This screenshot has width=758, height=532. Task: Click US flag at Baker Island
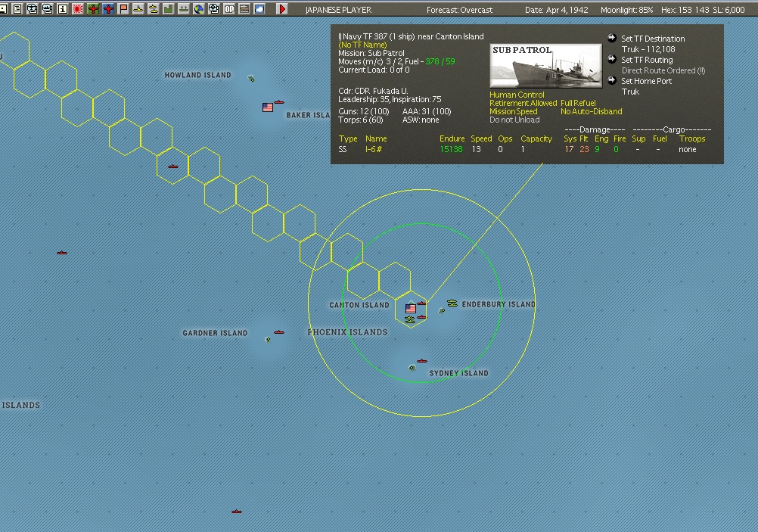268,107
